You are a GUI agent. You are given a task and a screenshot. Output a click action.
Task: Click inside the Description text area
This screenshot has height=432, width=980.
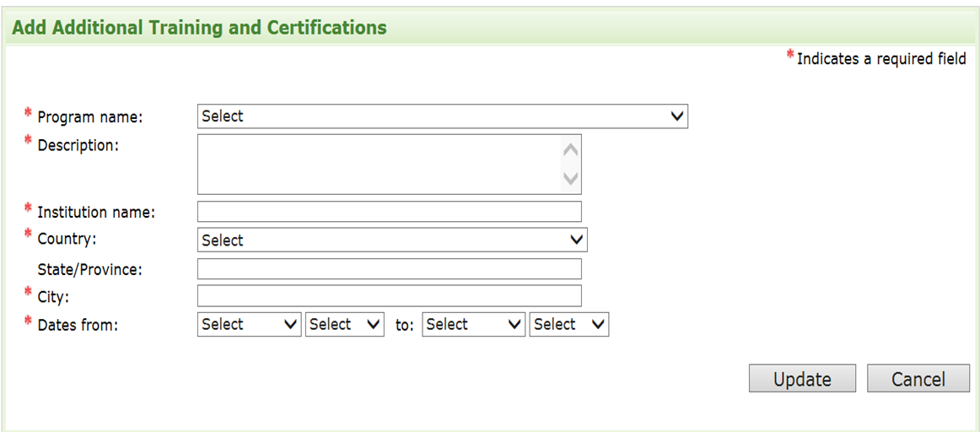[379, 165]
